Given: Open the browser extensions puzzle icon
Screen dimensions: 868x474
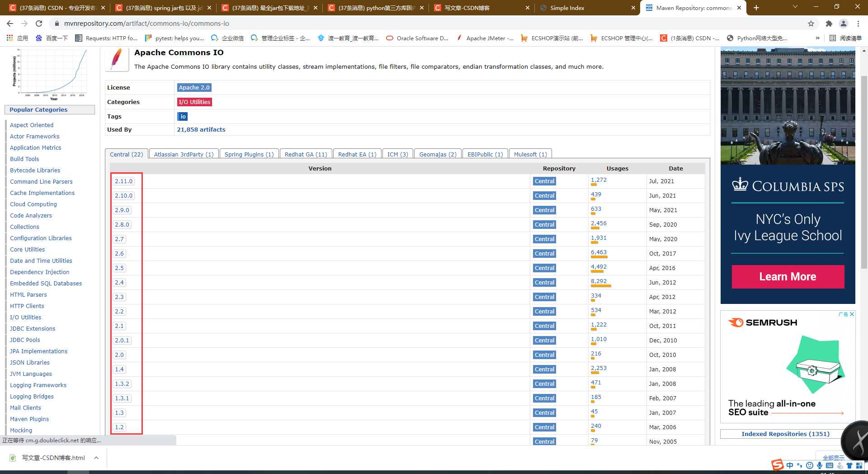Looking at the screenshot, I should click(829, 24).
